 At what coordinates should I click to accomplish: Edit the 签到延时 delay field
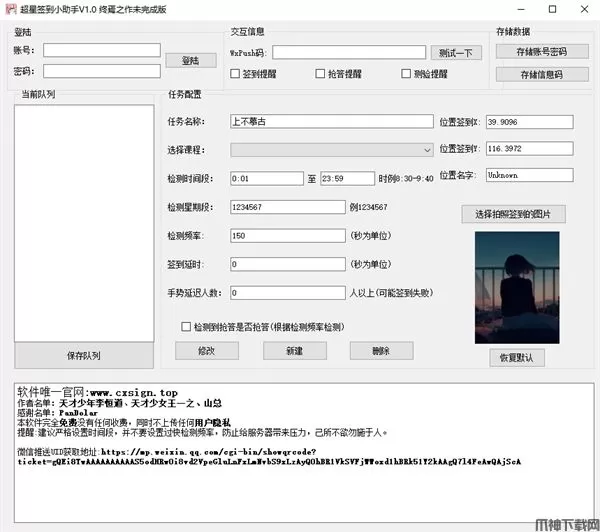(x=288, y=264)
